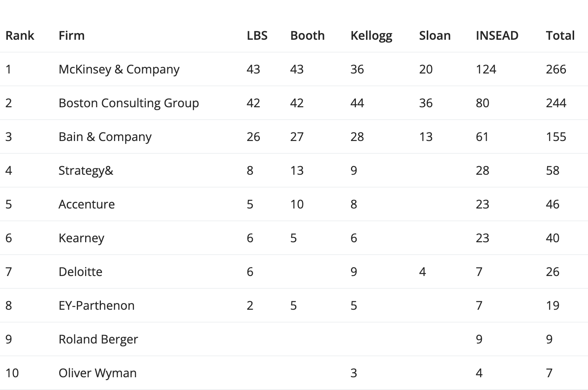Click McKinsey's total value 266
This screenshot has height=390, width=588.
coord(556,69)
